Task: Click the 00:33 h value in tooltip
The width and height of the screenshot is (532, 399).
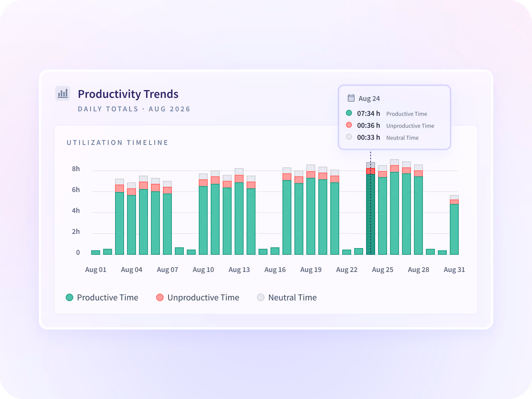Action: pyautogui.click(x=368, y=137)
